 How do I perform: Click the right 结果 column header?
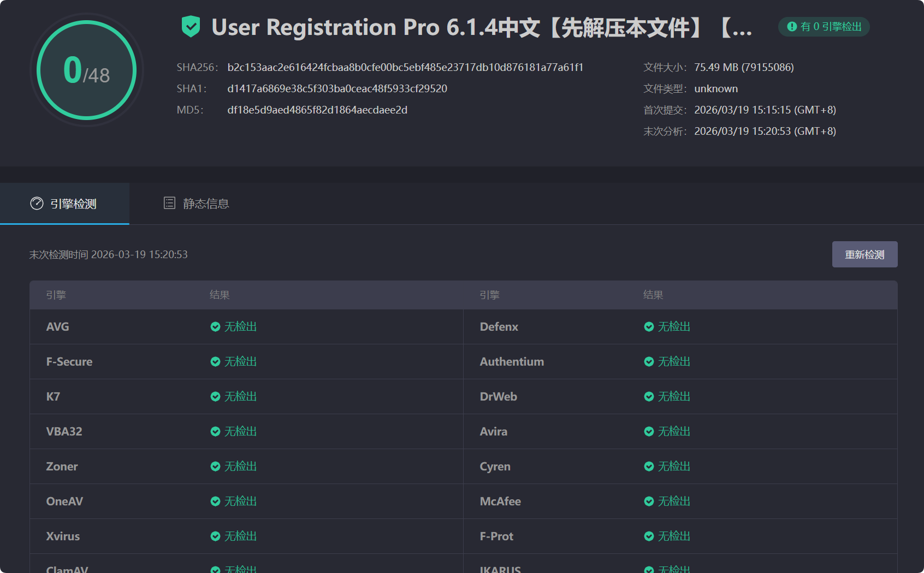pos(653,295)
